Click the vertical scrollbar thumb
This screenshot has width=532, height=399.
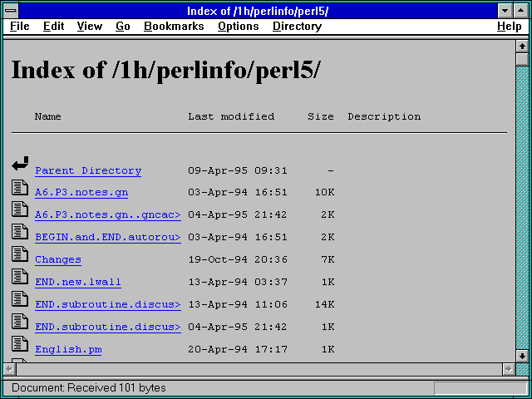(522, 59)
